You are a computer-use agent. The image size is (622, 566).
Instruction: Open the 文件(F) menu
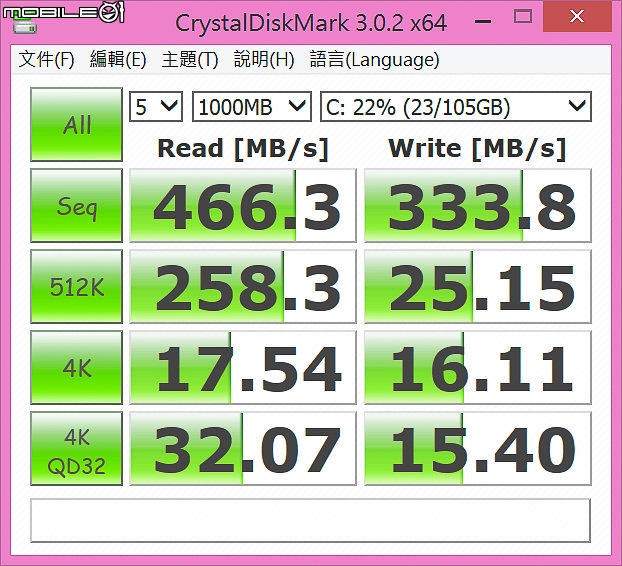tap(46, 59)
